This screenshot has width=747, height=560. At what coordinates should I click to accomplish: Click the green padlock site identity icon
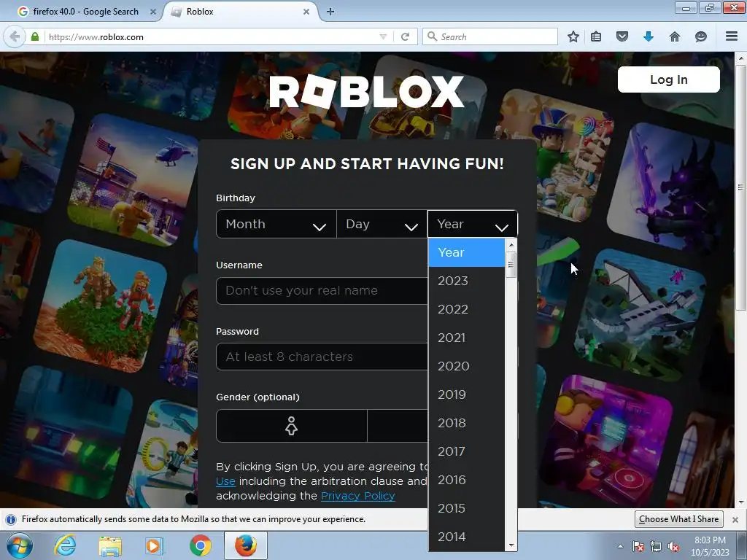tap(35, 36)
